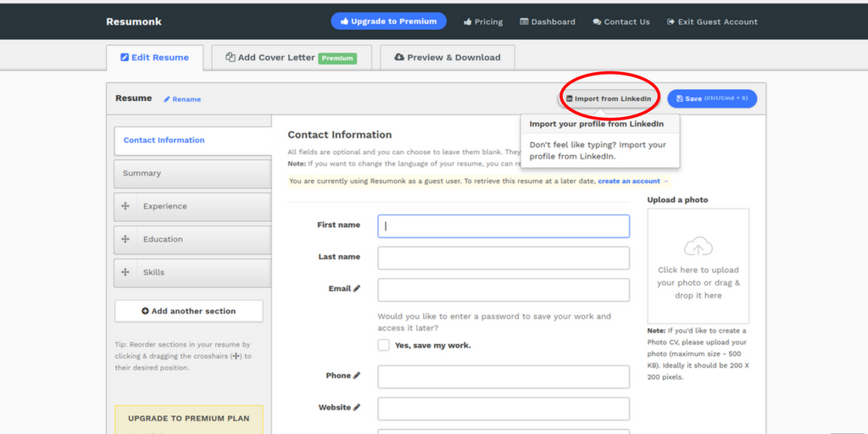Click the 'Upload a photo' label

point(677,200)
